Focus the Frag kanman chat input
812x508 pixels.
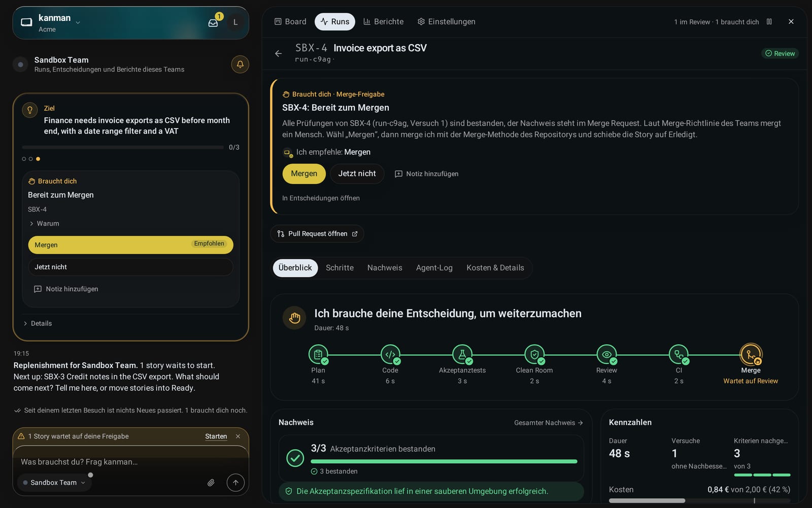coord(131,462)
